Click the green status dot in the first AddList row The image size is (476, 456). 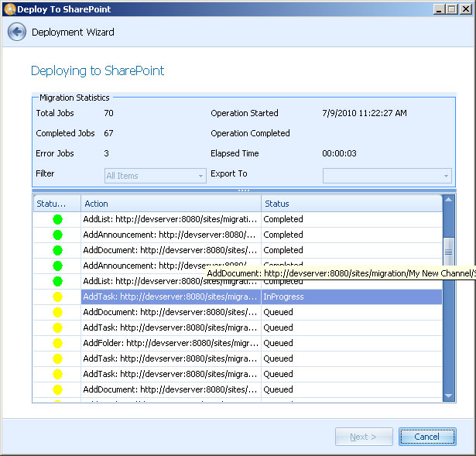coord(57,219)
